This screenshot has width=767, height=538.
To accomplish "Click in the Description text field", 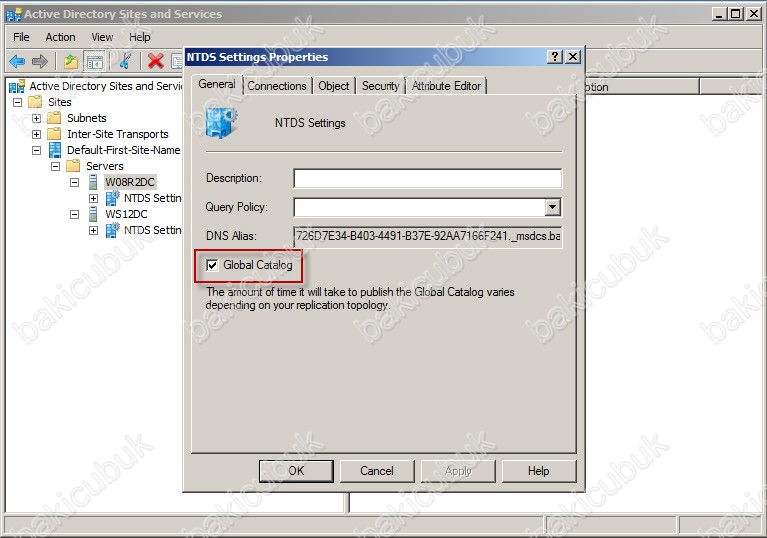I will pyautogui.click(x=428, y=179).
